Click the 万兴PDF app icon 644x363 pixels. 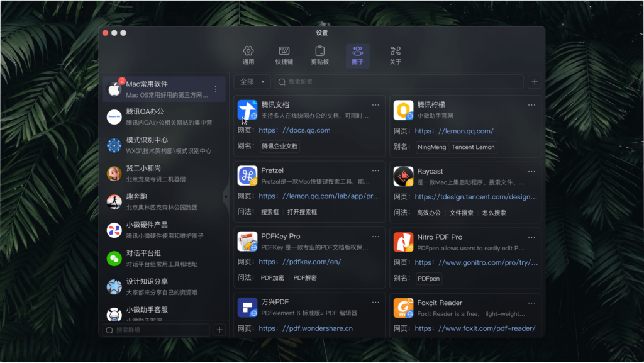point(247,308)
